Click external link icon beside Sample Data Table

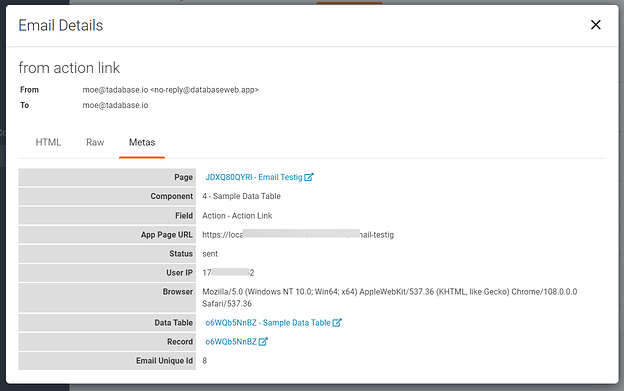[337, 323]
